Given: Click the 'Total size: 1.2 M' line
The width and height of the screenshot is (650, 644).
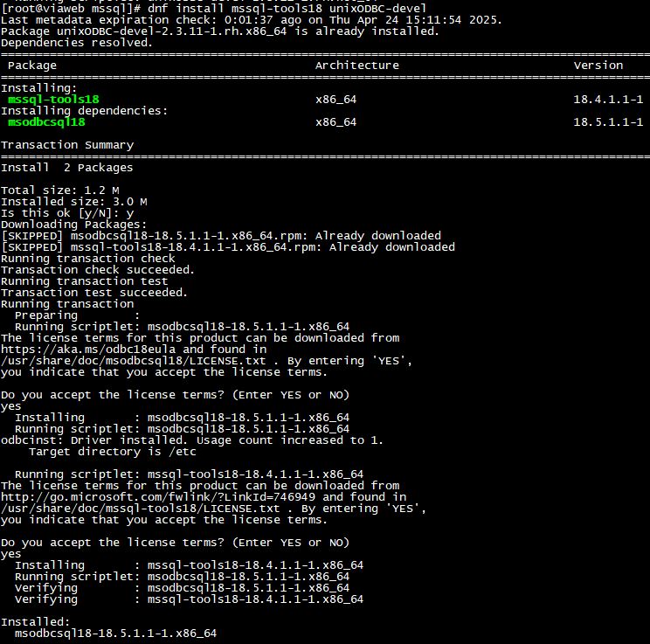Looking at the screenshot, I should click(x=60, y=190).
